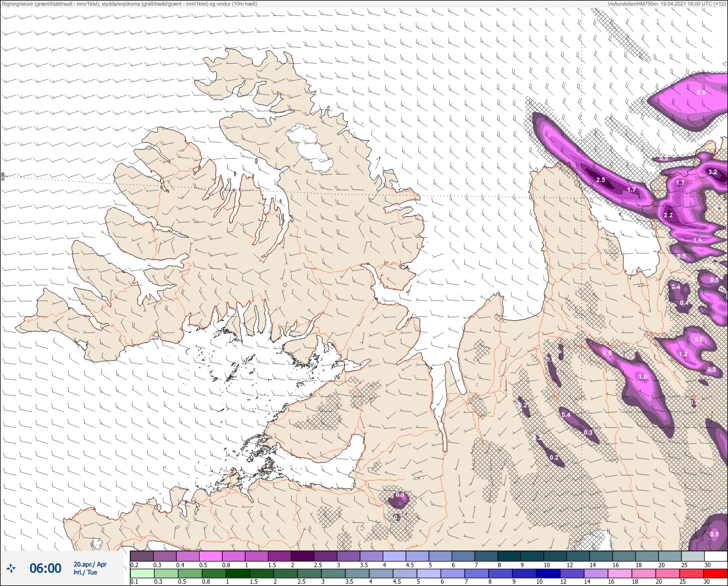Click the '0.2' label under the top legend row
The height and width of the screenshot is (586, 728).
(134, 564)
